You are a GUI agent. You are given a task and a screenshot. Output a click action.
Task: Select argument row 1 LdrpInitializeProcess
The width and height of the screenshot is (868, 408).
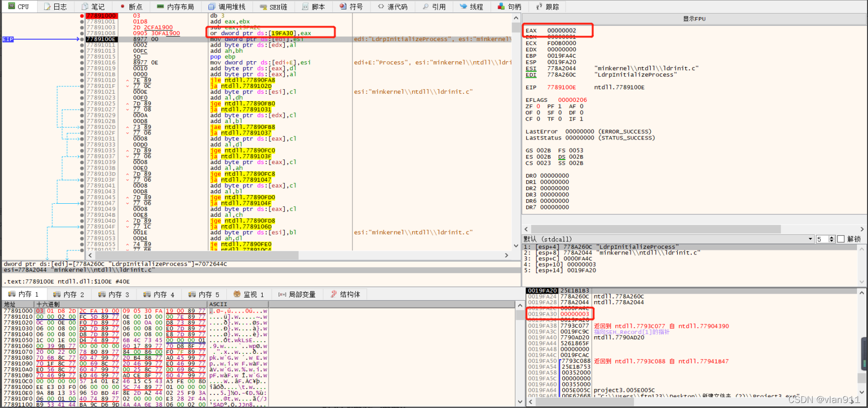[x=690, y=247]
